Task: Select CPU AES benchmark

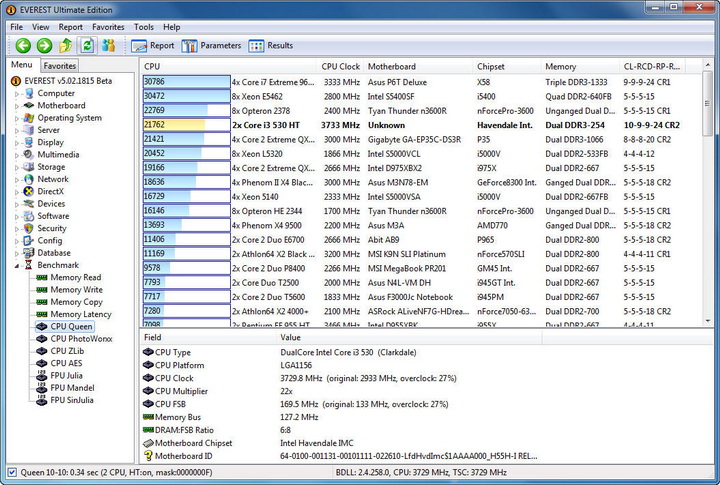Action: tap(67, 363)
